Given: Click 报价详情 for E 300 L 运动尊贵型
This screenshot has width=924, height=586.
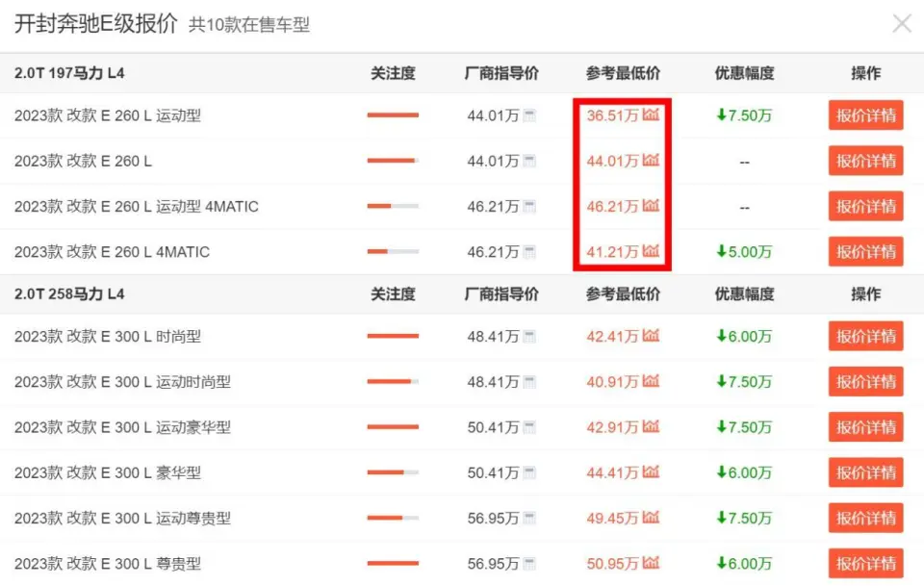Looking at the screenshot, I should (865, 519).
